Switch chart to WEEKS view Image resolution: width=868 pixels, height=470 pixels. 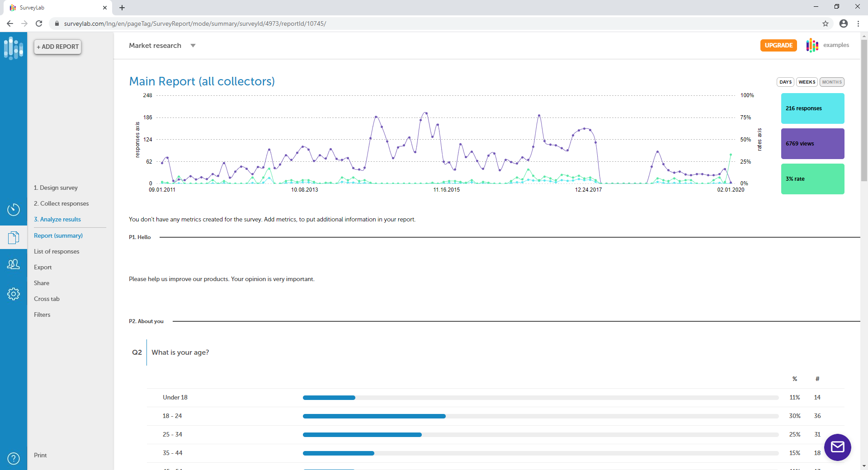tap(807, 82)
